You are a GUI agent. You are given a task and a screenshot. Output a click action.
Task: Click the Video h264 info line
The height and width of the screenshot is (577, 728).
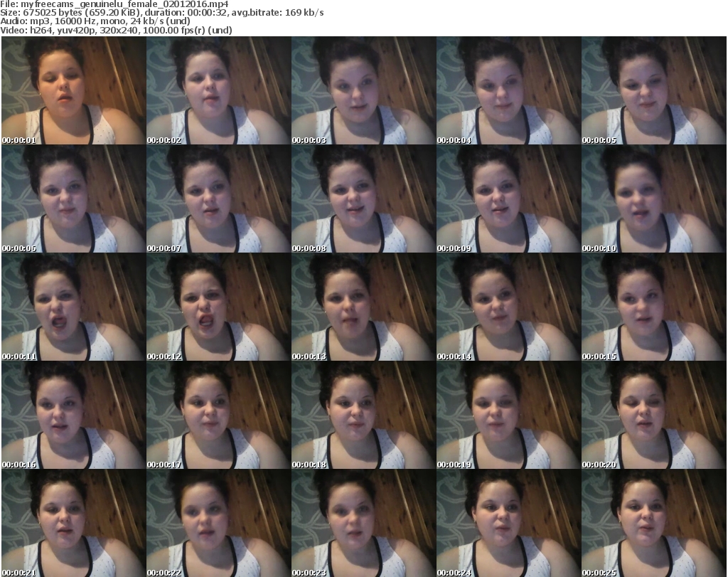click(x=116, y=30)
